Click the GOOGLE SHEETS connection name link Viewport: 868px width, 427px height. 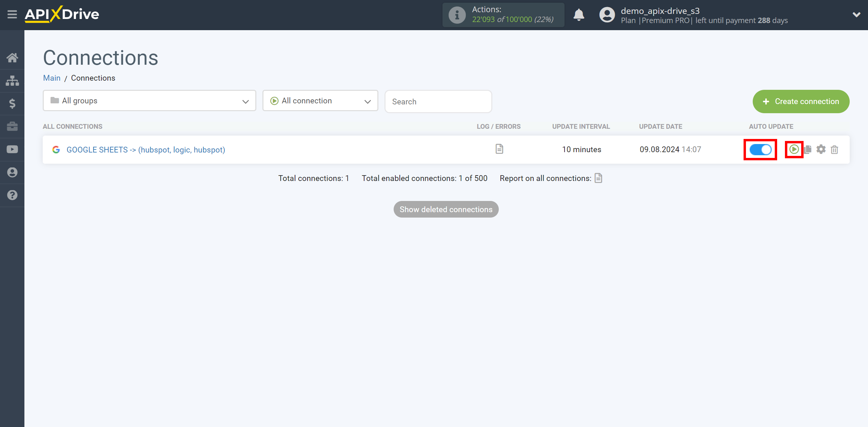point(146,149)
